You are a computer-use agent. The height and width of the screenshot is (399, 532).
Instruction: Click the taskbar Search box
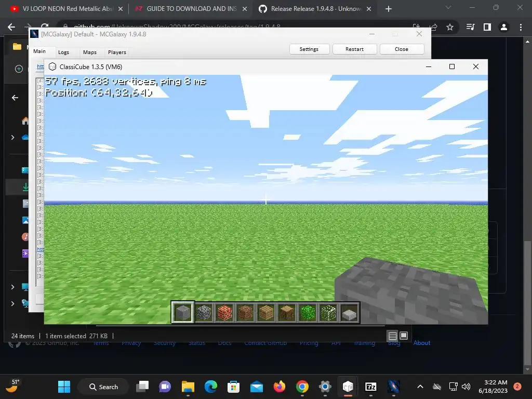click(103, 387)
